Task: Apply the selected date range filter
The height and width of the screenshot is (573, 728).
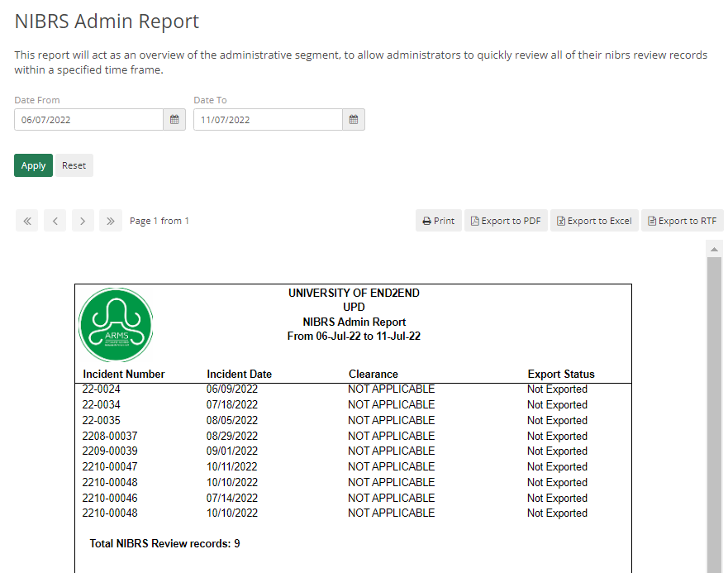Action: pos(33,165)
